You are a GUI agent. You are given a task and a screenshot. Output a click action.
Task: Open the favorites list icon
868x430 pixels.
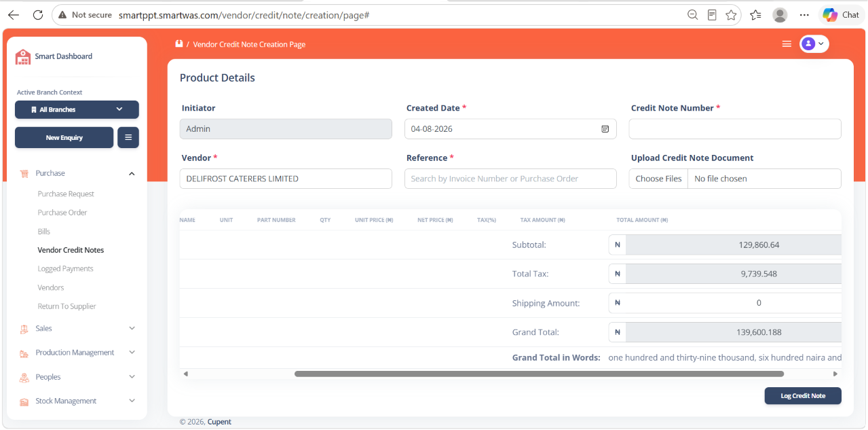[x=755, y=15]
